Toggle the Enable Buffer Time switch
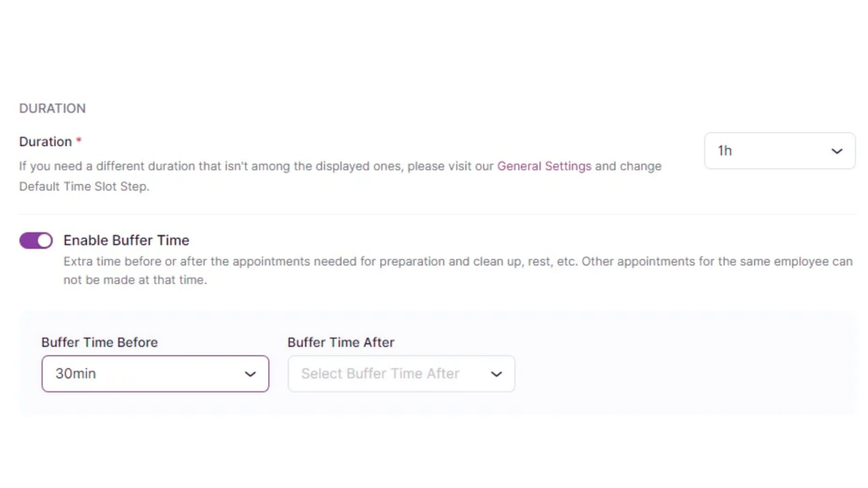The width and height of the screenshot is (868, 488). (36, 241)
